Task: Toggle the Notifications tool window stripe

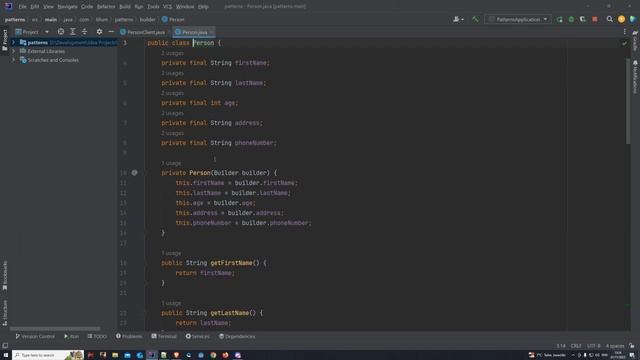Action: (x=635, y=77)
